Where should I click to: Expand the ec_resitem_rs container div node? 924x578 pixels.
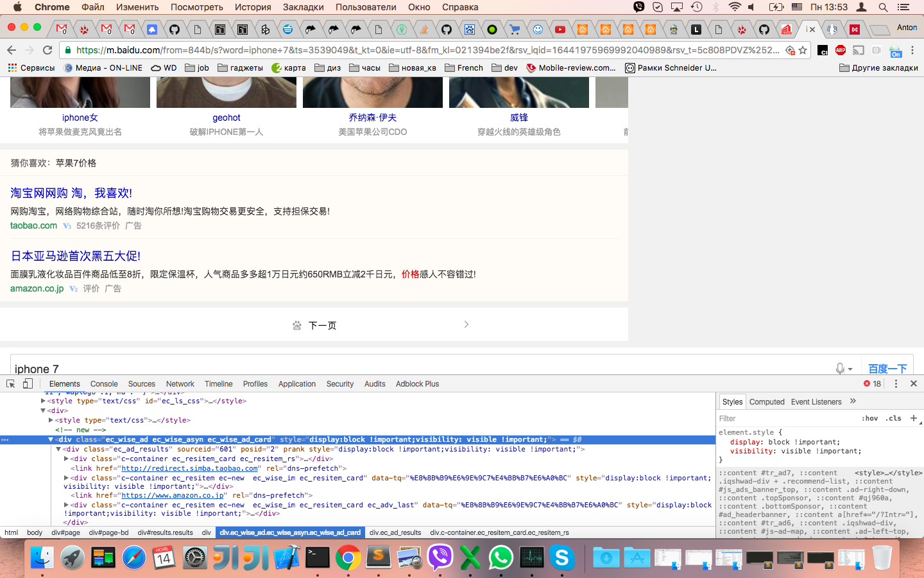coord(66,459)
